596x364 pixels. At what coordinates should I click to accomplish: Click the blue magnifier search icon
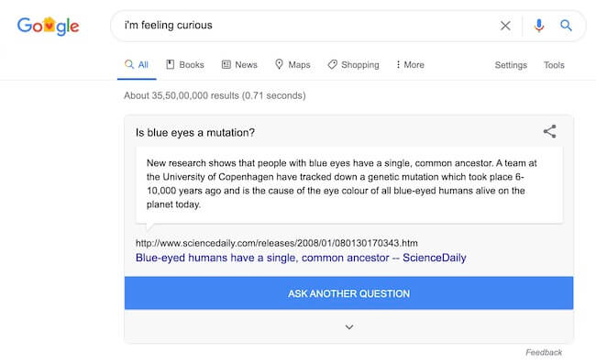point(566,26)
